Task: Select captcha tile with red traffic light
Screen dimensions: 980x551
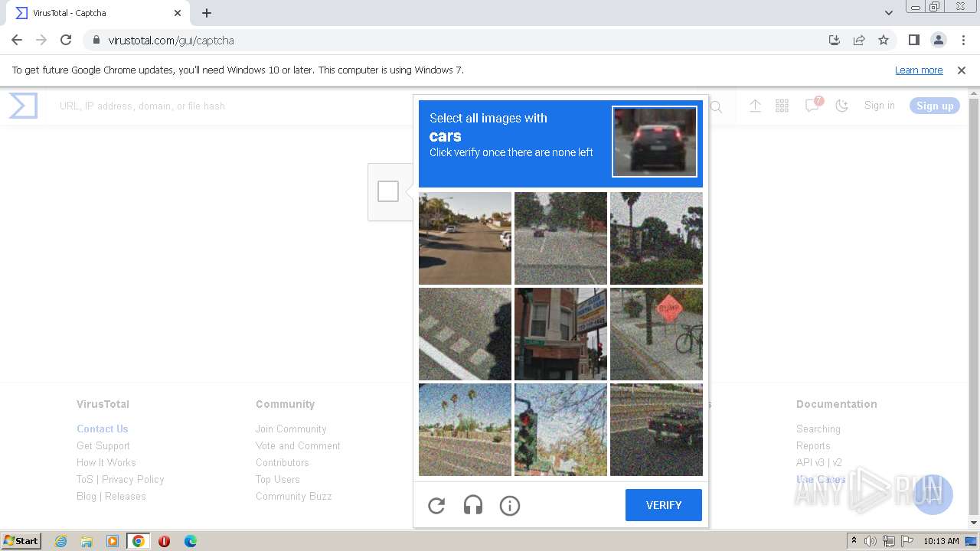Action: point(560,429)
